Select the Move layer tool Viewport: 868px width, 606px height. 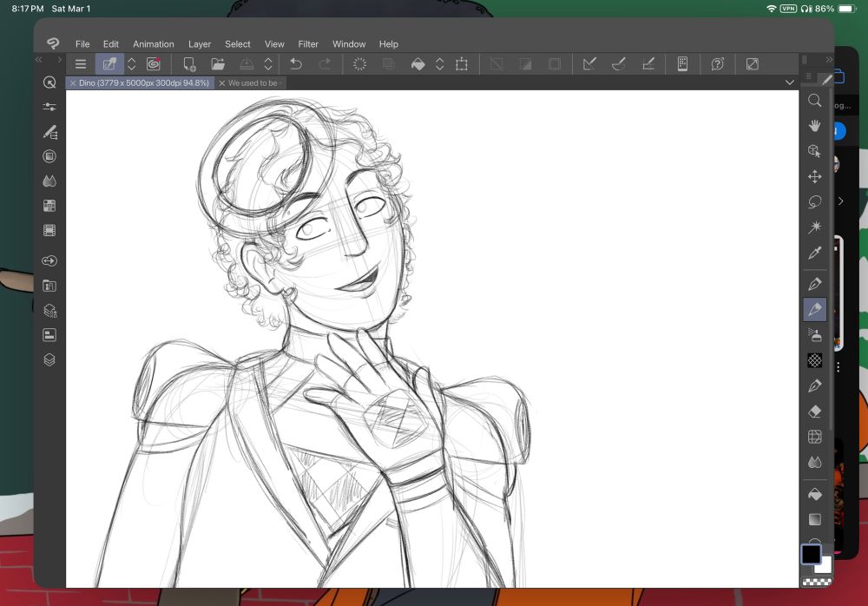[814, 176]
